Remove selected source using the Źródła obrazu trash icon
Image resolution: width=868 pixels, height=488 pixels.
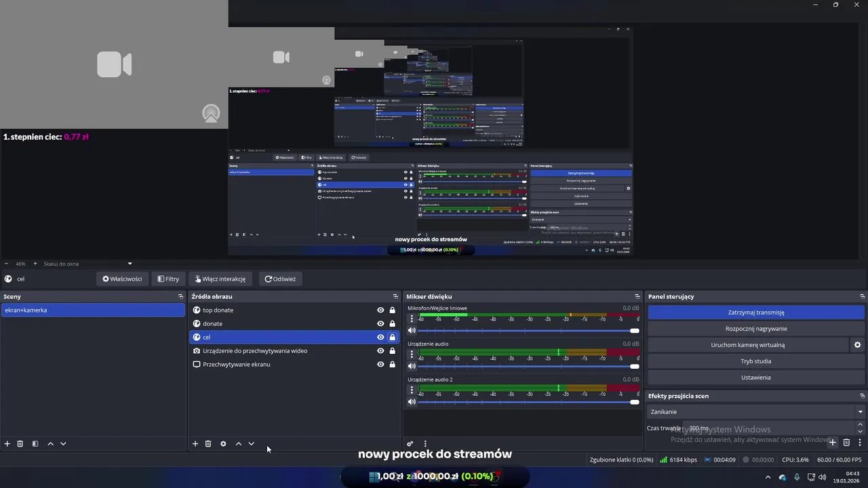pyautogui.click(x=208, y=444)
